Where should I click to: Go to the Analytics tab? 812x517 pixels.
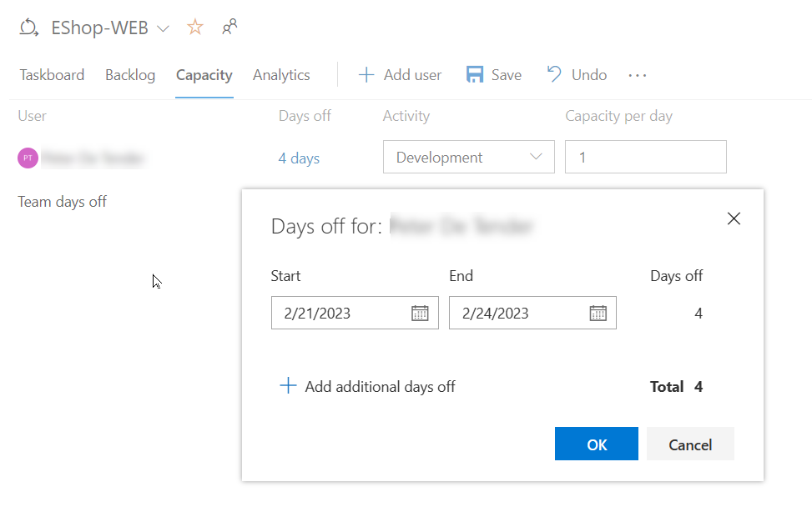click(281, 75)
